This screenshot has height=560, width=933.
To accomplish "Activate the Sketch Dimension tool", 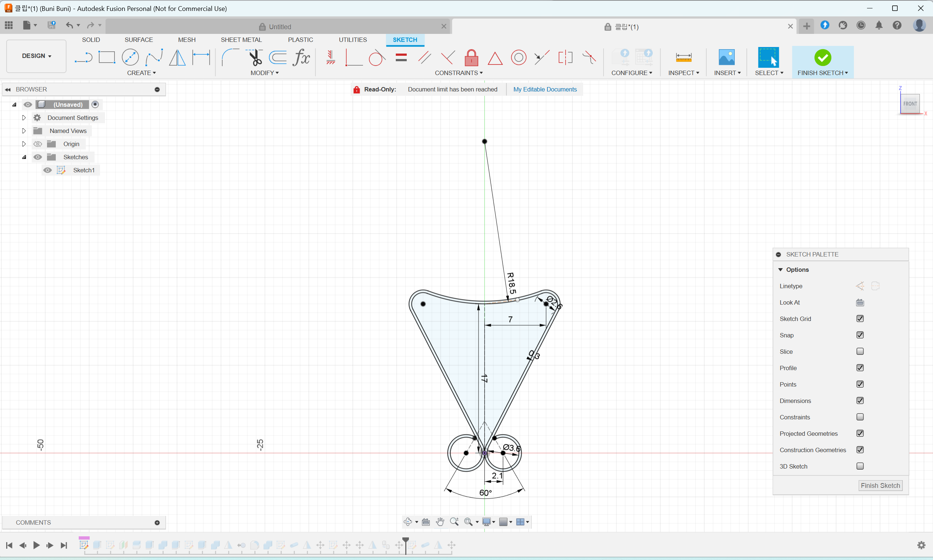I will [201, 57].
